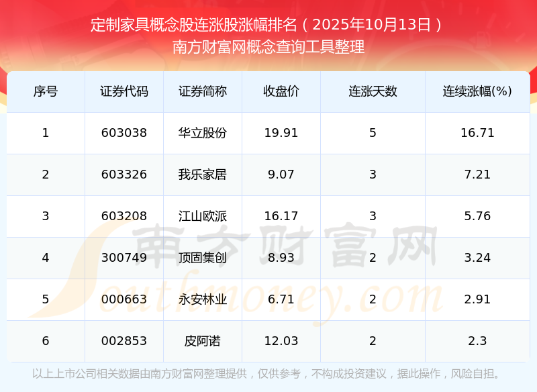This screenshot has height=392, width=537.
Task: Click the 南方财富网概念查询工具整理 subtitle
Action: pos(268,47)
